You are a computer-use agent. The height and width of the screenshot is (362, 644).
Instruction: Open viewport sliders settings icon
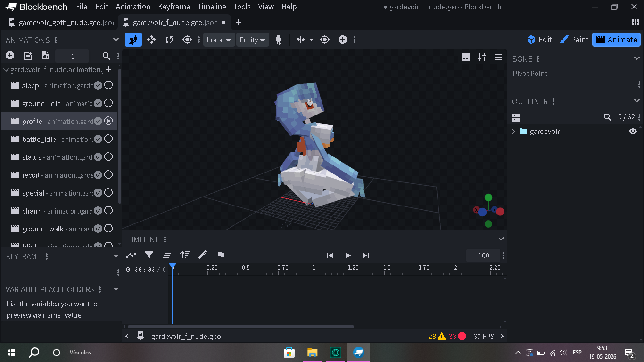click(x=482, y=57)
